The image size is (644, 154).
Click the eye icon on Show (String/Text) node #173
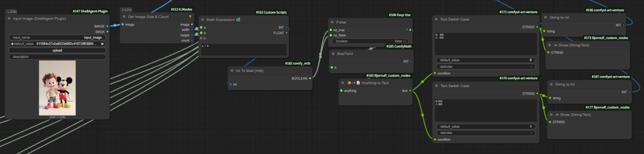pyautogui.click(x=556, y=45)
